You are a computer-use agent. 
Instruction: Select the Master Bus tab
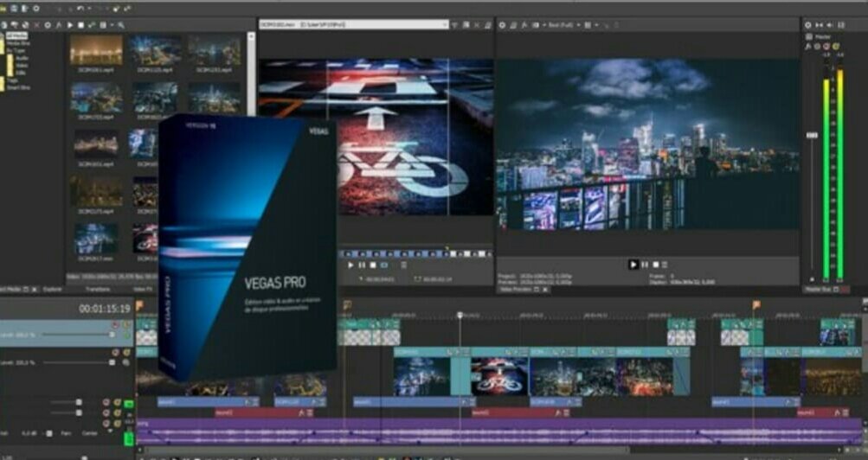[x=818, y=289]
